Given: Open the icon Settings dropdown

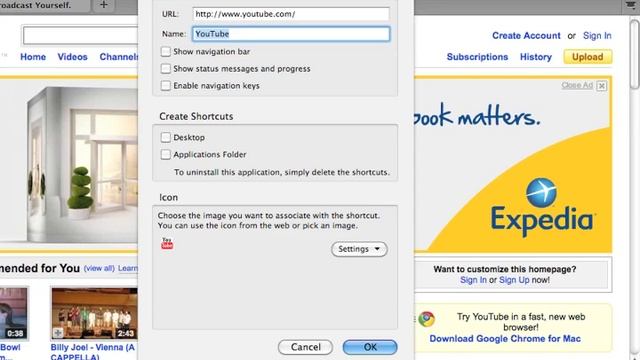Looking at the screenshot, I should (x=359, y=249).
